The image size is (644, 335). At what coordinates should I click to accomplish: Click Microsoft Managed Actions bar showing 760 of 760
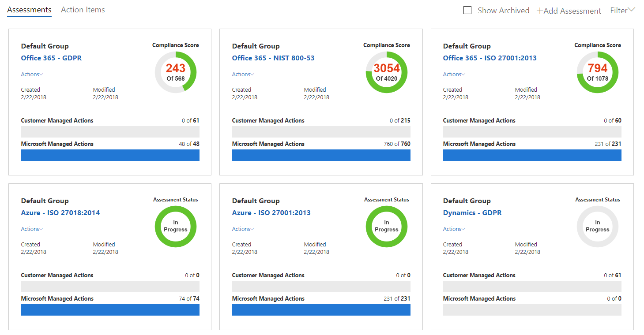[321, 155]
